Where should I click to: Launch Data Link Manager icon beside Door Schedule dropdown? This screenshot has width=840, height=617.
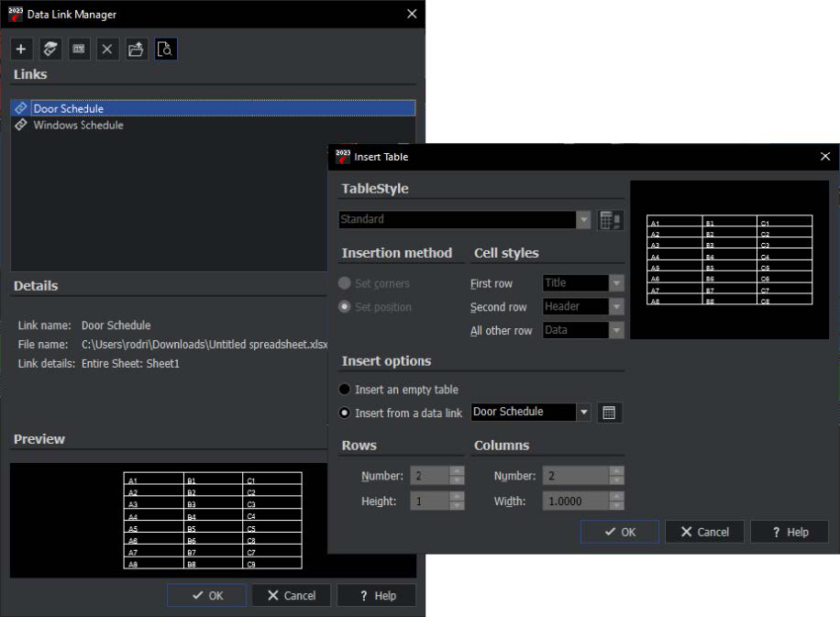pyautogui.click(x=609, y=413)
